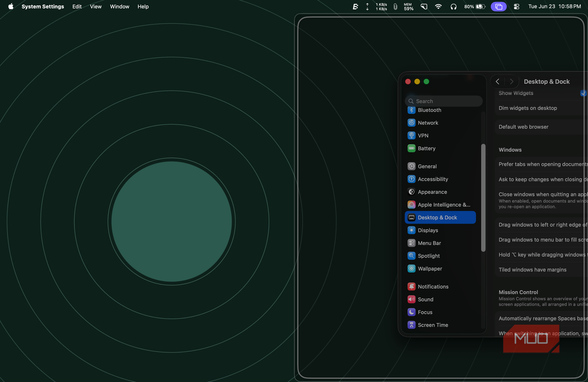Screen dimensions: 588x382
Task: Open Spotlight settings via magnifier icon
Action: pyautogui.click(x=411, y=256)
